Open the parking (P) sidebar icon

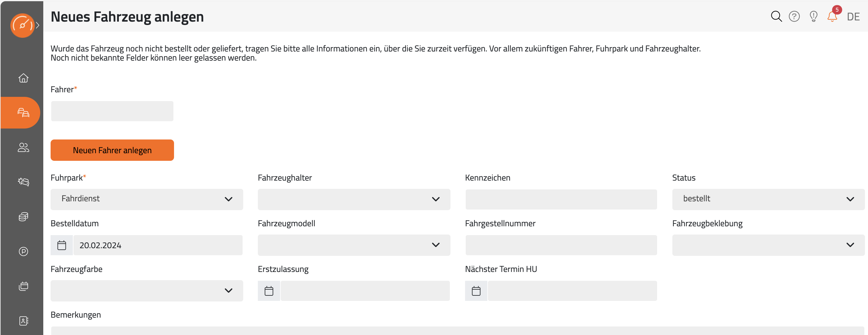click(x=23, y=252)
